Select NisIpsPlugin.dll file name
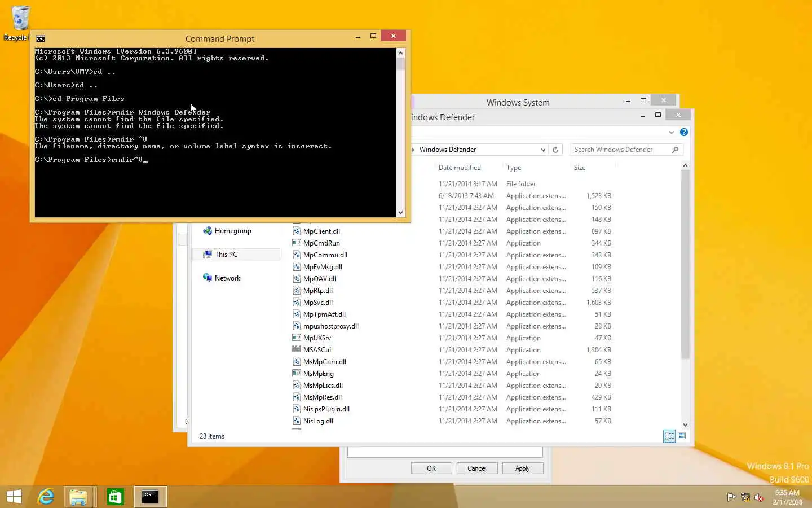Image resolution: width=812 pixels, height=508 pixels. pos(326,409)
